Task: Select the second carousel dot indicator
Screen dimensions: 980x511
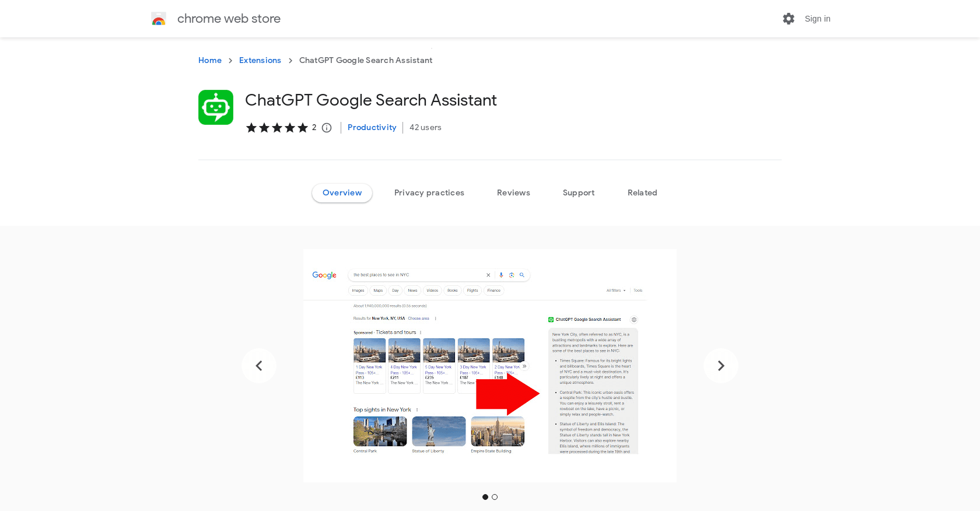Action: [495, 497]
